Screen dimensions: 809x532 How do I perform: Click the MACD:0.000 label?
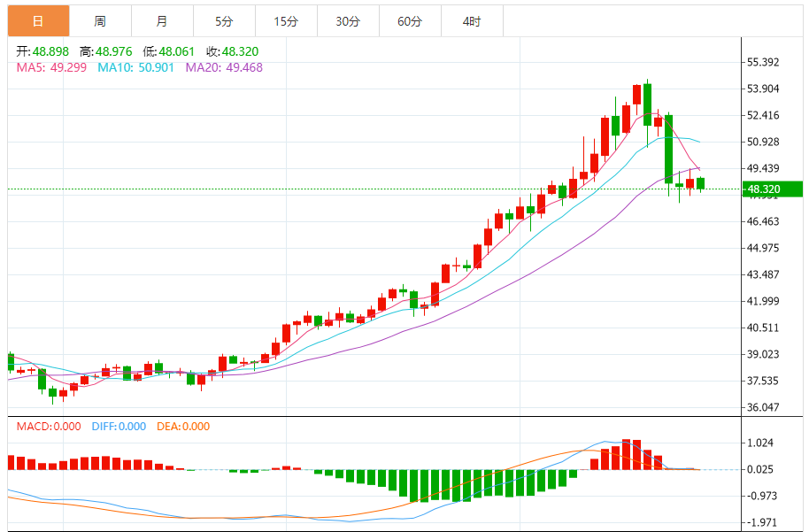(x=49, y=427)
